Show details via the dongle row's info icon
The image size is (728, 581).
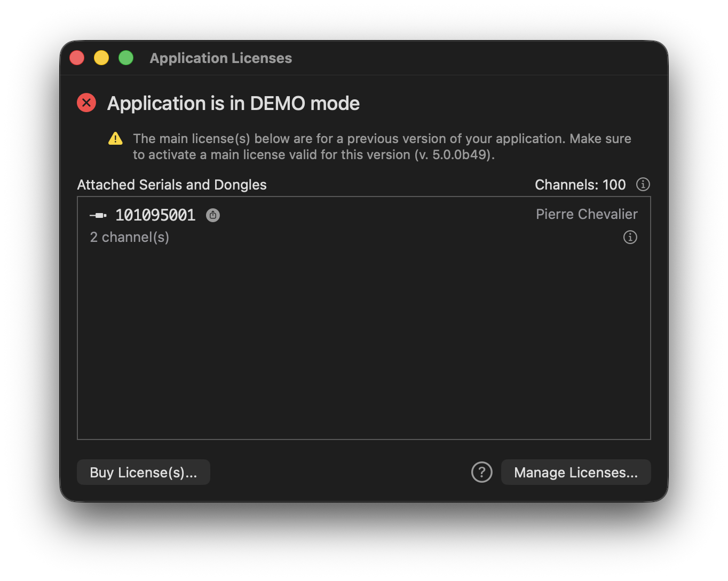pyautogui.click(x=630, y=237)
